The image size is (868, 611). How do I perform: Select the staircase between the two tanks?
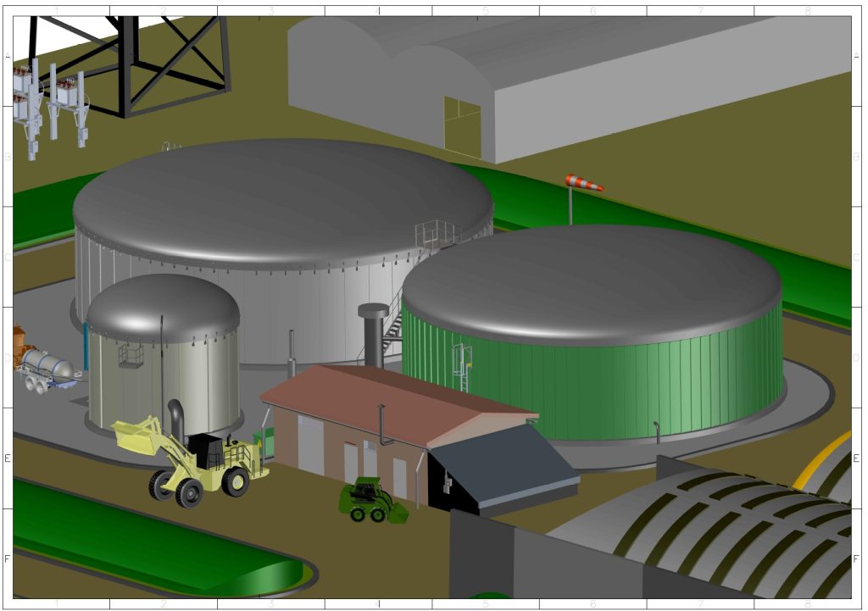pos(392,324)
